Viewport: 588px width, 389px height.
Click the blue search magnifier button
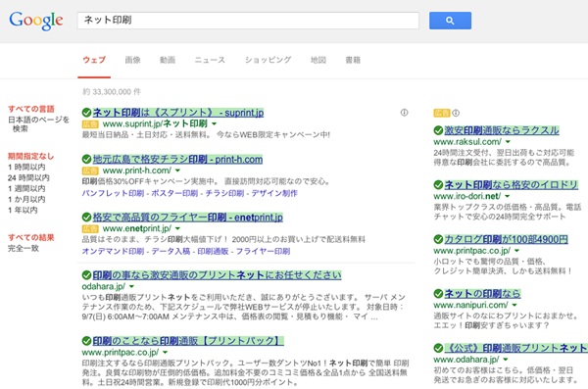pos(450,21)
